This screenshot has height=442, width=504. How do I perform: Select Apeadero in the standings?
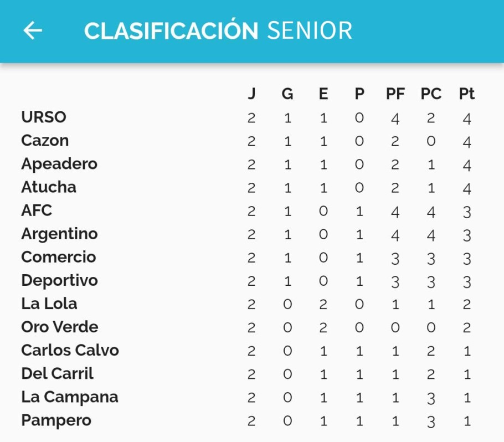pyautogui.click(x=59, y=164)
